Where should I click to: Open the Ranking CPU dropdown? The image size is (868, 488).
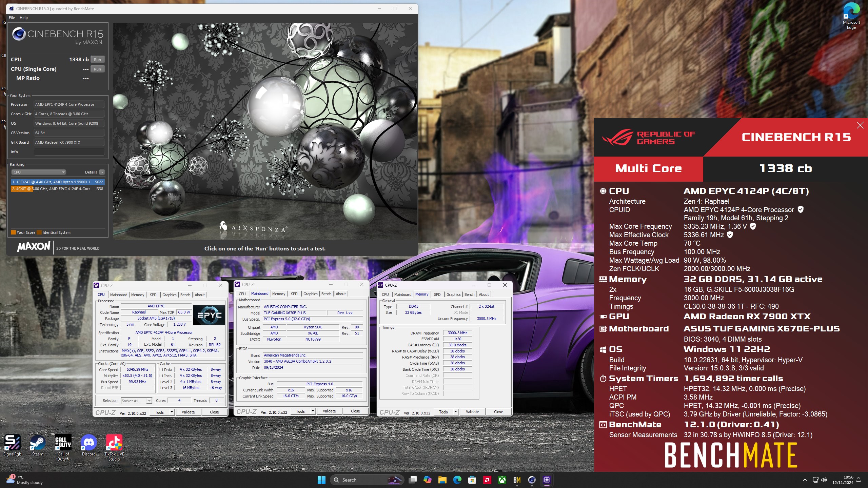tap(38, 172)
